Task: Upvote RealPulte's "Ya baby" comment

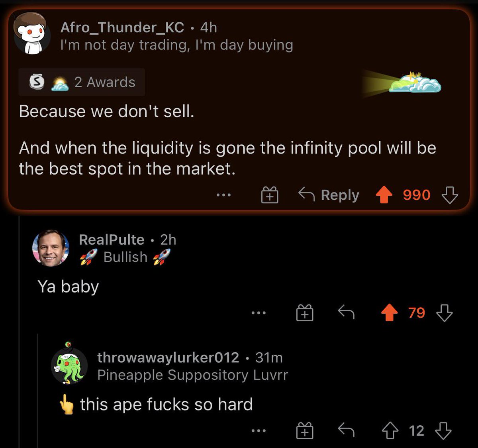Action: coord(389,313)
